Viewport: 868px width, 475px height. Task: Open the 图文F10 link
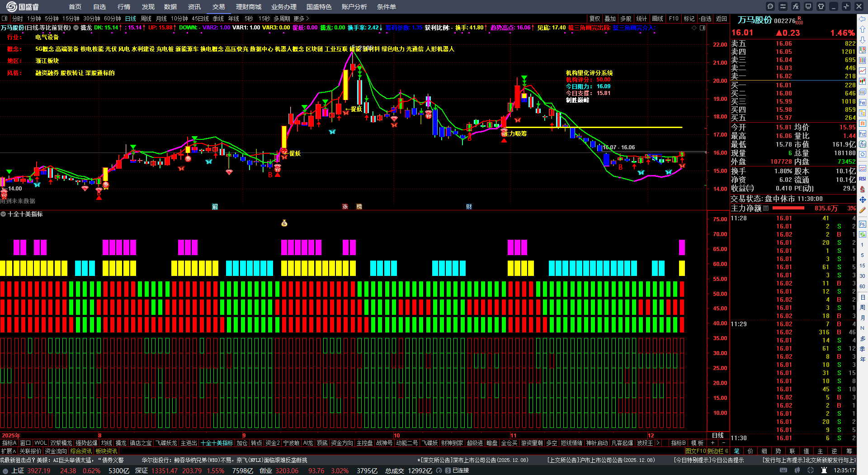coord(695,451)
